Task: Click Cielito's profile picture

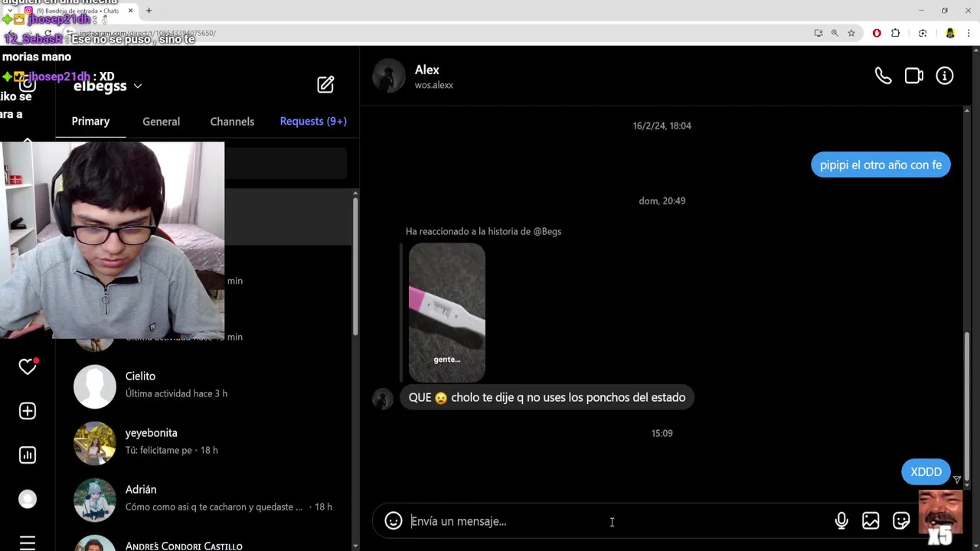Action: [x=95, y=386]
